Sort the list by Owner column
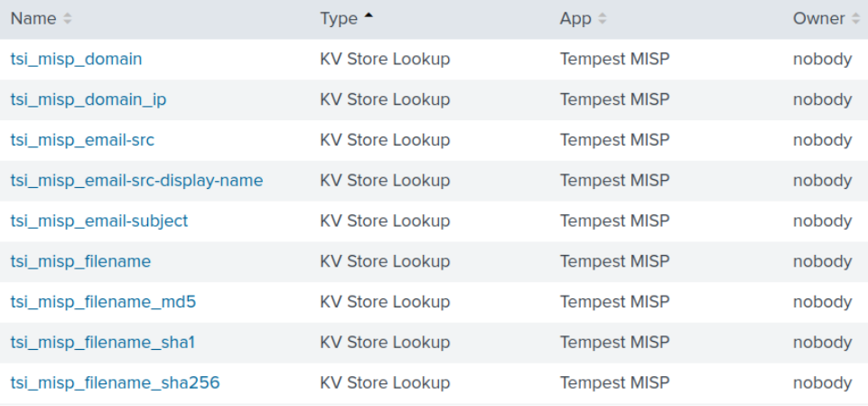 819,19
